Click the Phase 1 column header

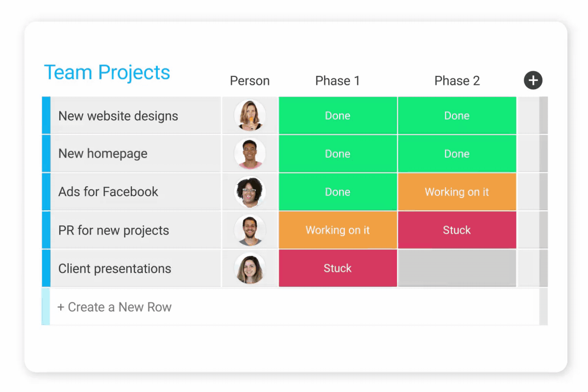[338, 81]
